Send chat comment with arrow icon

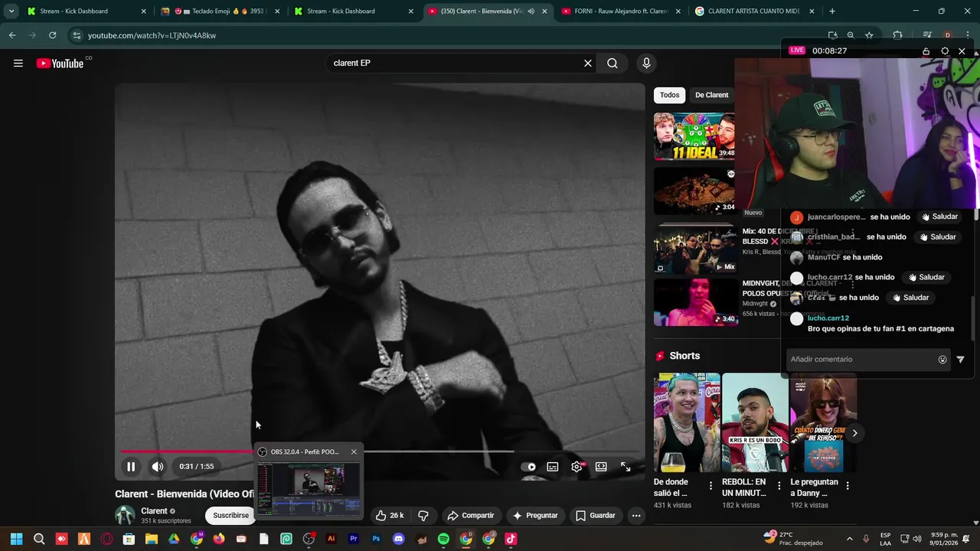tap(960, 359)
